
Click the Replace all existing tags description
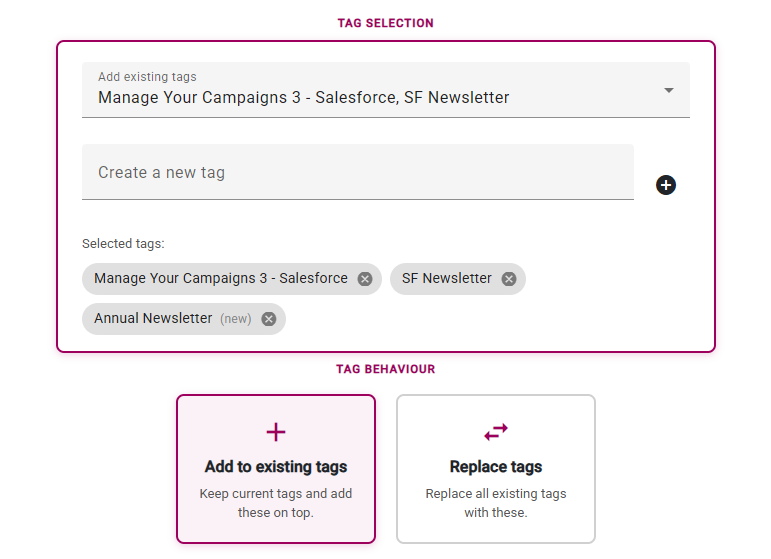point(496,503)
